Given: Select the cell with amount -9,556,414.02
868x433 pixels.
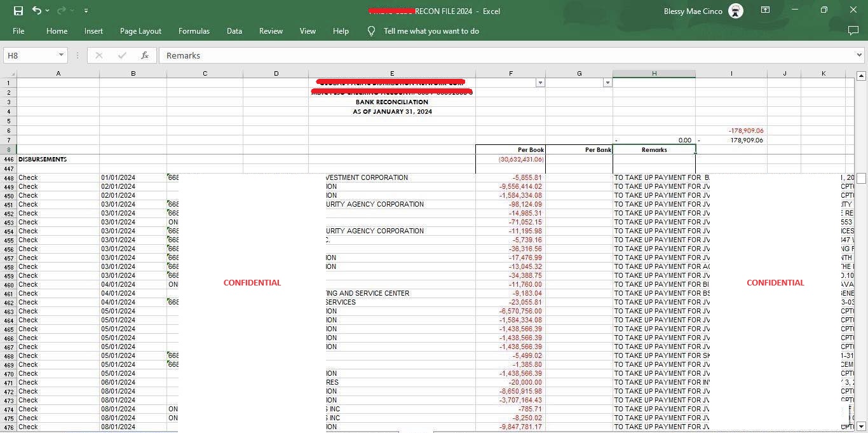Looking at the screenshot, I should 510,186.
